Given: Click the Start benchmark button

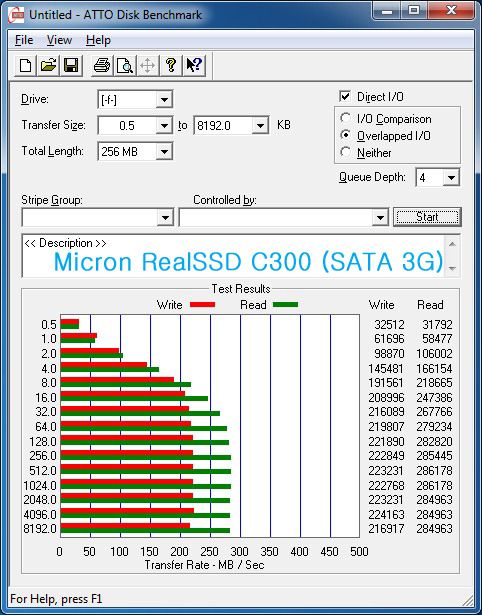Looking at the screenshot, I should 427,217.
